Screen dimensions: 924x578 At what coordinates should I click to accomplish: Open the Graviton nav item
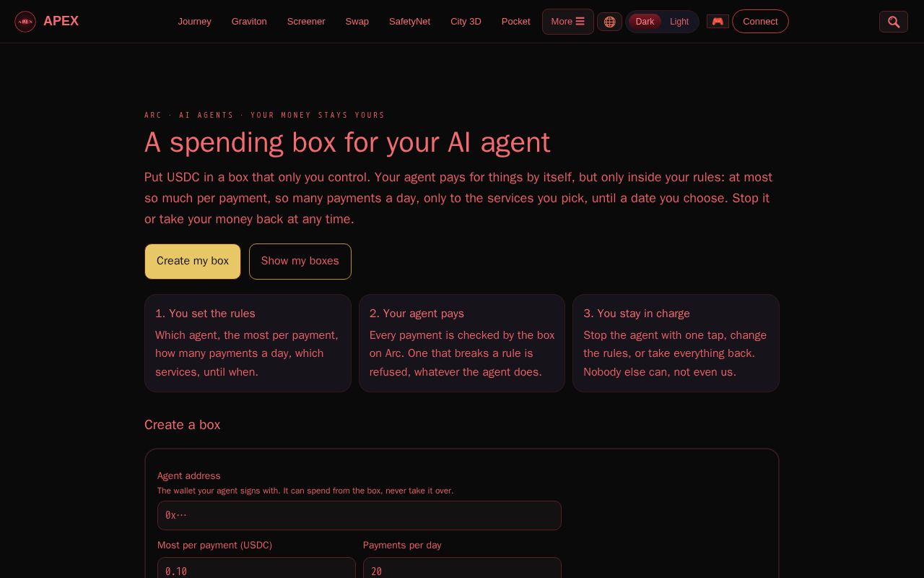(x=249, y=22)
